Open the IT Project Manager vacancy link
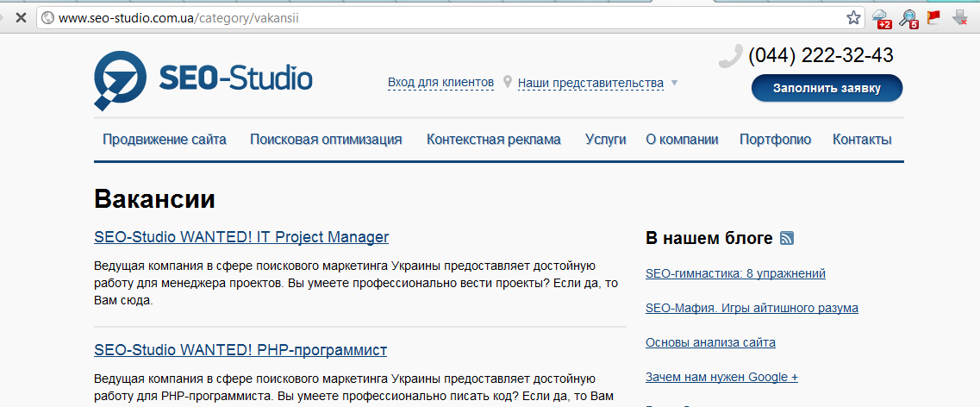980x407 pixels. 241,238
